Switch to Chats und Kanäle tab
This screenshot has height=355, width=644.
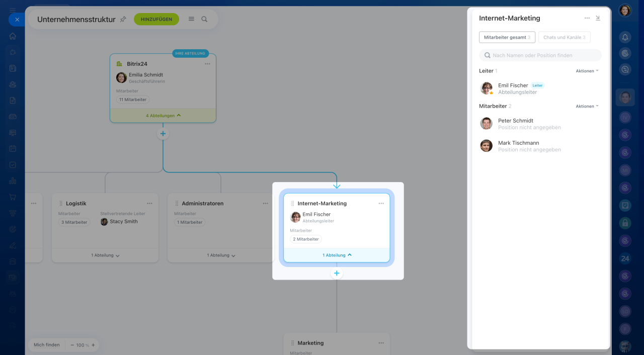(x=565, y=37)
